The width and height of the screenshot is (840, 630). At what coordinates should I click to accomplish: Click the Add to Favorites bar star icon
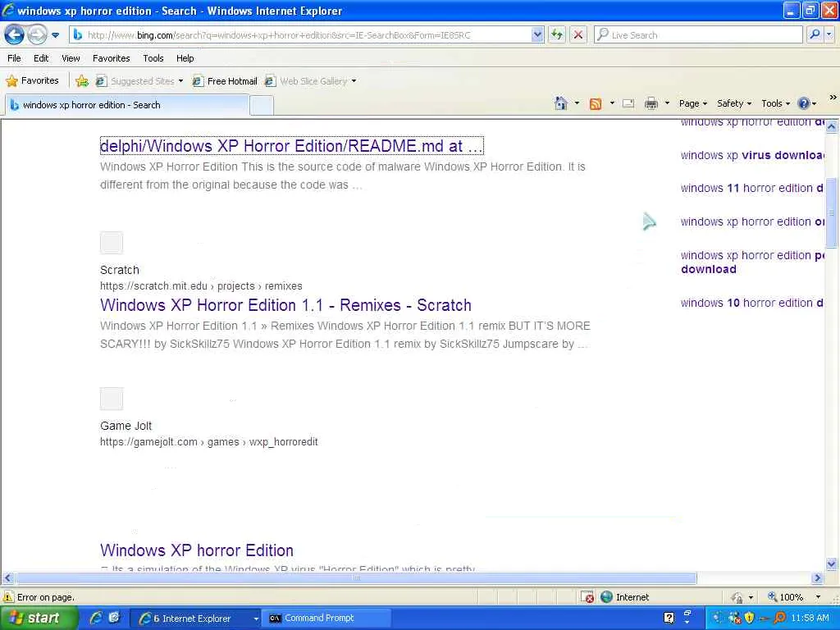click(82, 81)
